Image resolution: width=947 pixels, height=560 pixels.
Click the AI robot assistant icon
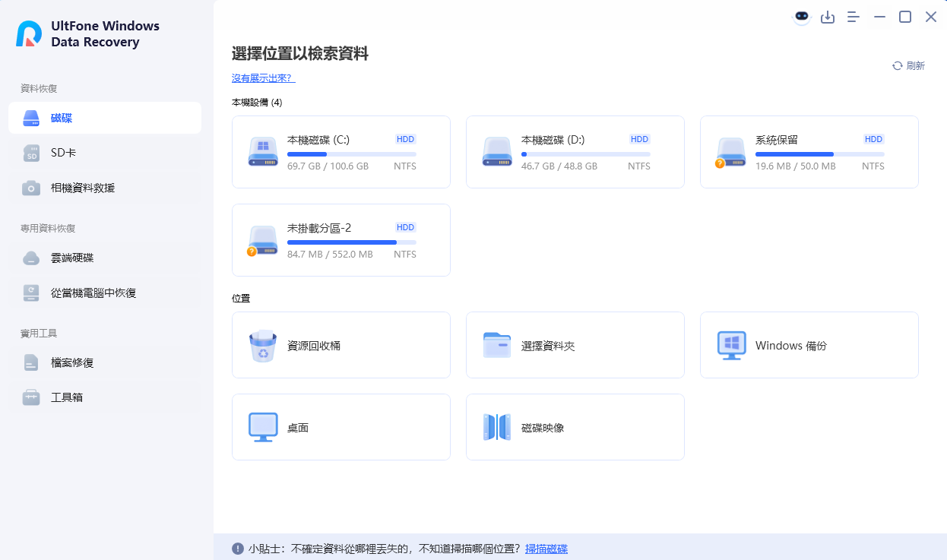point(802,16)
